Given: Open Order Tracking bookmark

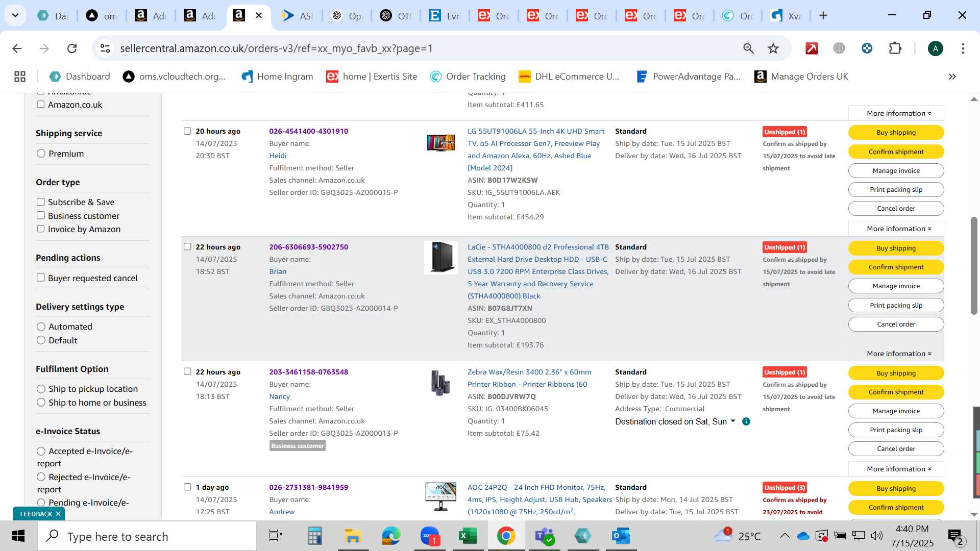Looking at the screenshot, I should click(x=468, y=77).
